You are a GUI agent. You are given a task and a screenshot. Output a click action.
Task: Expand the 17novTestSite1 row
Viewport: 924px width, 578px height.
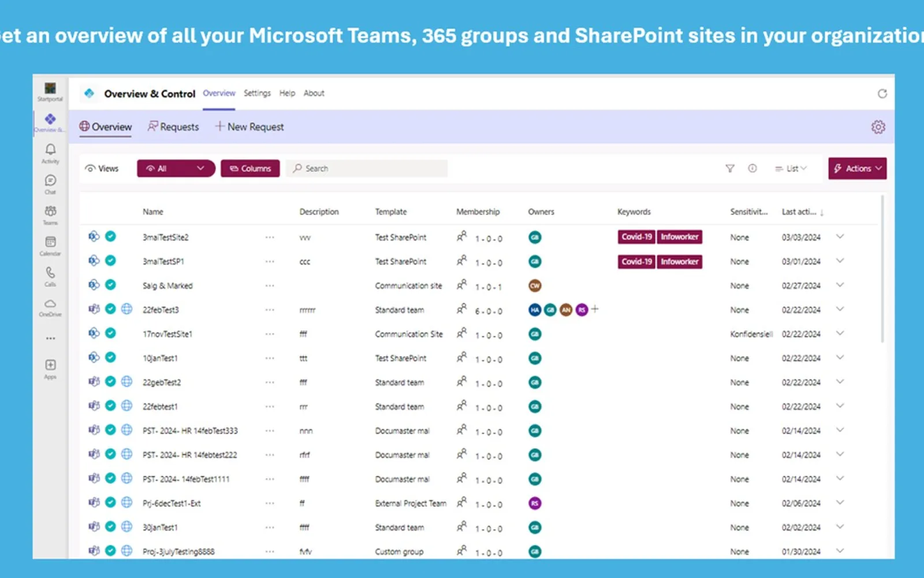840,334
